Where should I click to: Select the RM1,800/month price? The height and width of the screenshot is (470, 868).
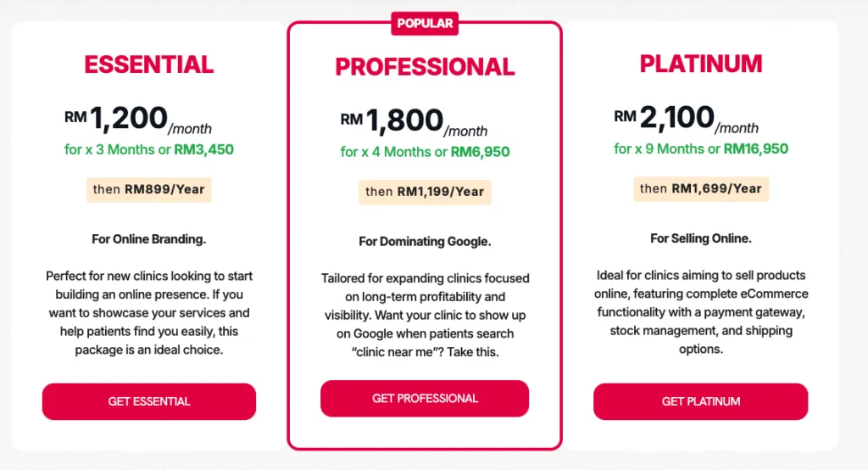[414, 122]
